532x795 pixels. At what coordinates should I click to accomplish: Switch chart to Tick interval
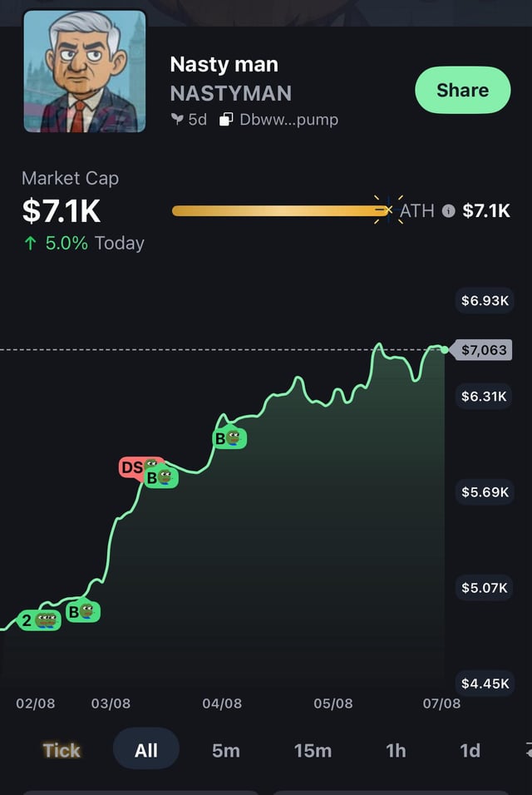point(62,750)
